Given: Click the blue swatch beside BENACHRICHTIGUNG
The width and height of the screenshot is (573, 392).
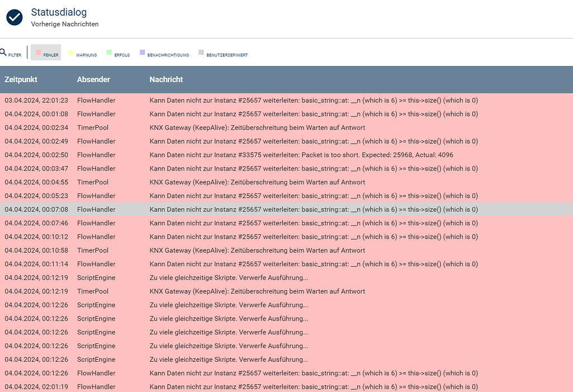Looking at the screenshot, I should pyautogui.click(x=143, y=52).
